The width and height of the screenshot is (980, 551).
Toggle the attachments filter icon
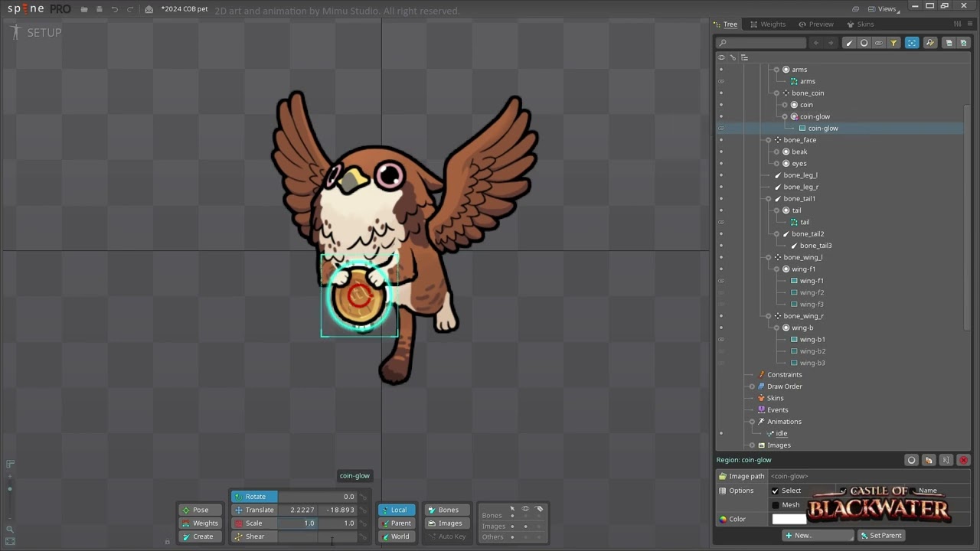click(878, 43)
